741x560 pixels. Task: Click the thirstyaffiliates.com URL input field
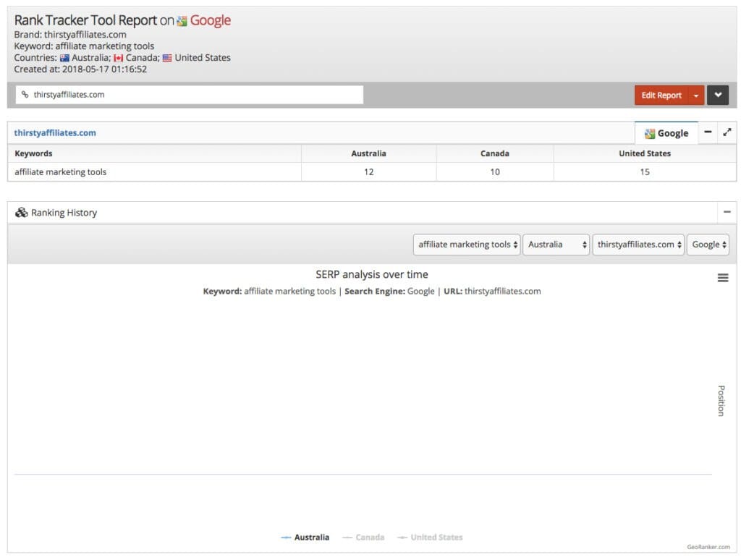(x=190, y=95)
